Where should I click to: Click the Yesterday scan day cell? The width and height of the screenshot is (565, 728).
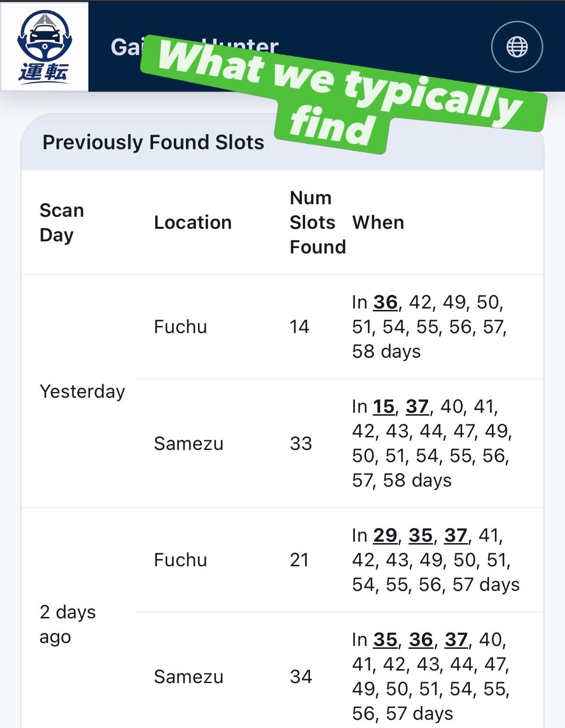coord(83,392)
